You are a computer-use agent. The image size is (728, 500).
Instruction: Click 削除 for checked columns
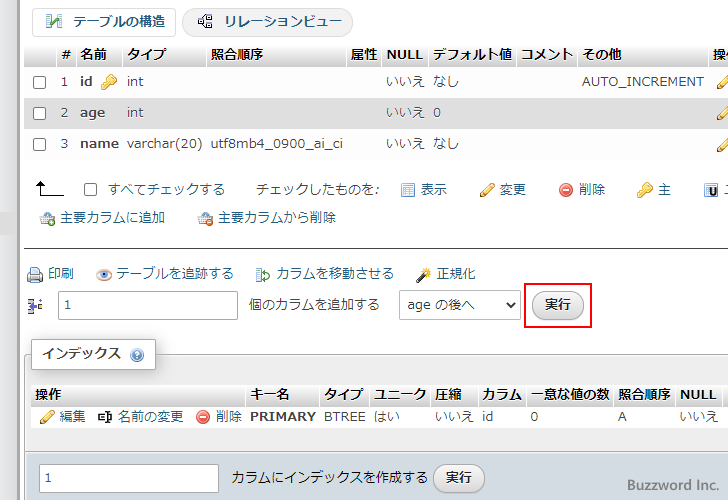coord(592,189)
